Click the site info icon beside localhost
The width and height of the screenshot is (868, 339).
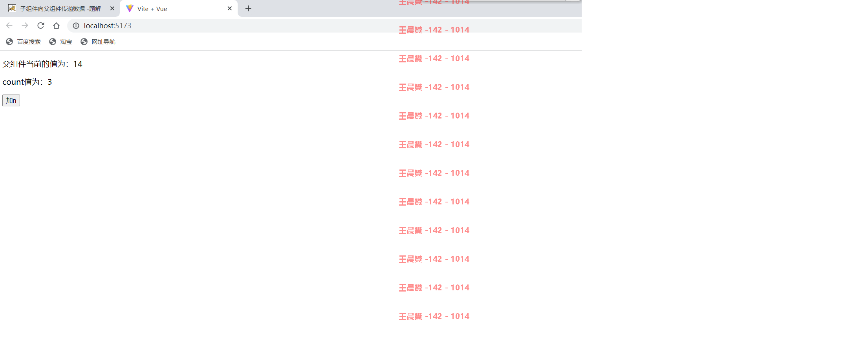[x=76, y=26]
